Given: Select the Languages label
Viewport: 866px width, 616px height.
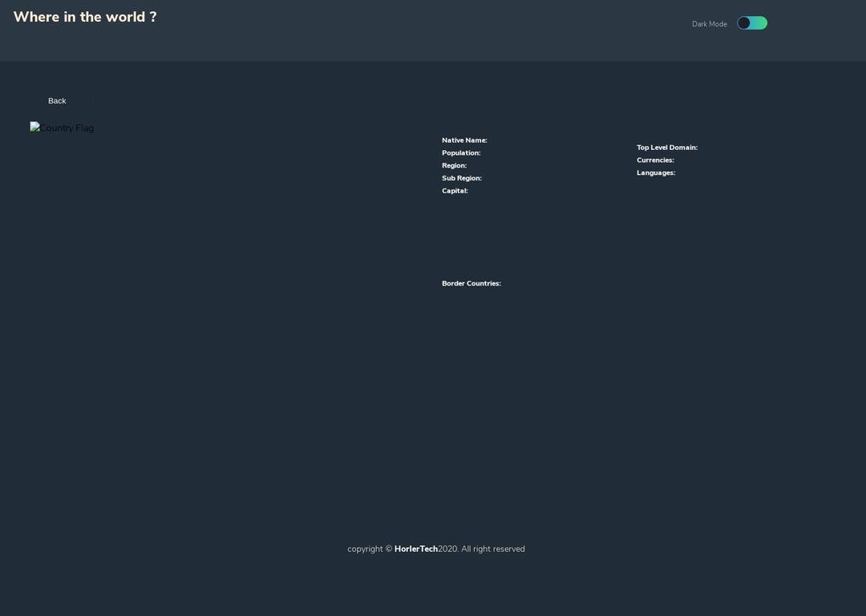Looking at the screenshot, I should pos(655,172).
